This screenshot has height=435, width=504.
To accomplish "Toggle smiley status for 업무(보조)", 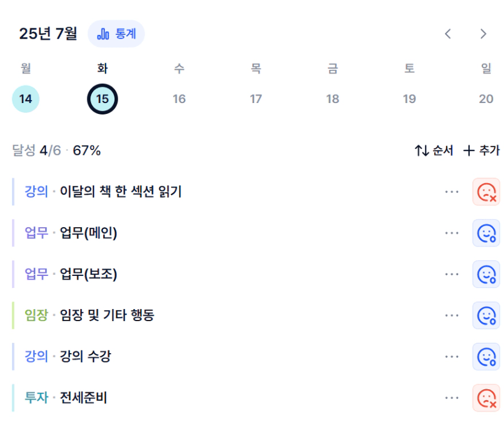I will point(486,274).
